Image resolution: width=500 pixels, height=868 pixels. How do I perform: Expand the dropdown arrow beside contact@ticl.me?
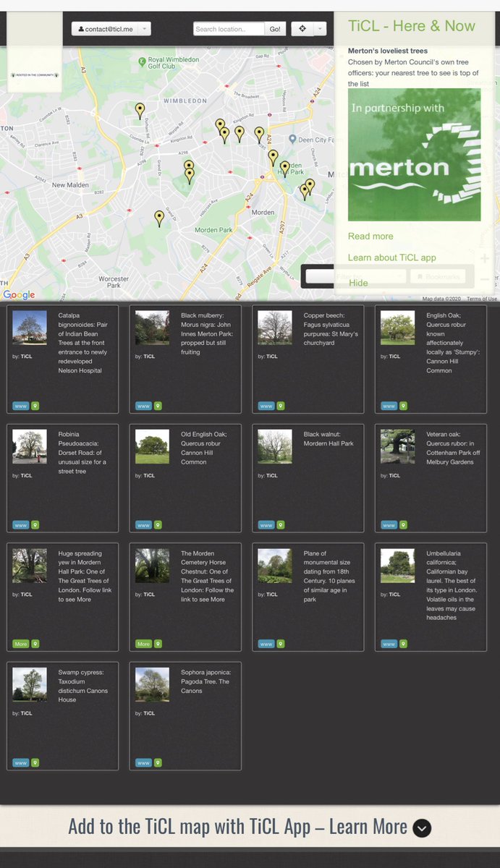coord(145,29)
